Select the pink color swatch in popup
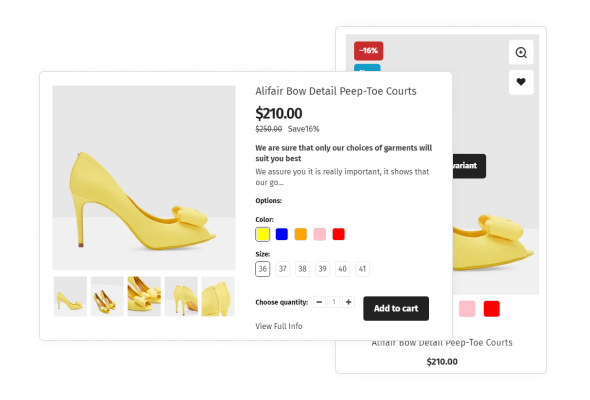The width and height of the screenshot is (590, 400). click(x=319, y=234)
